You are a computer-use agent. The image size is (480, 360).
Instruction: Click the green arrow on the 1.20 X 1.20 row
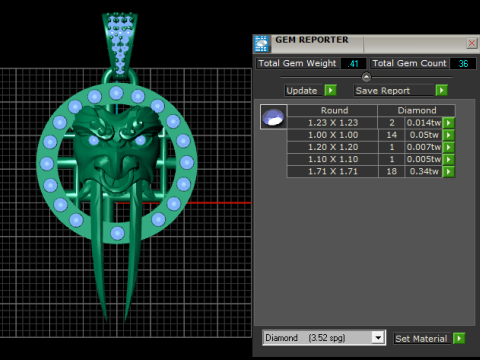tap(449, 147)
